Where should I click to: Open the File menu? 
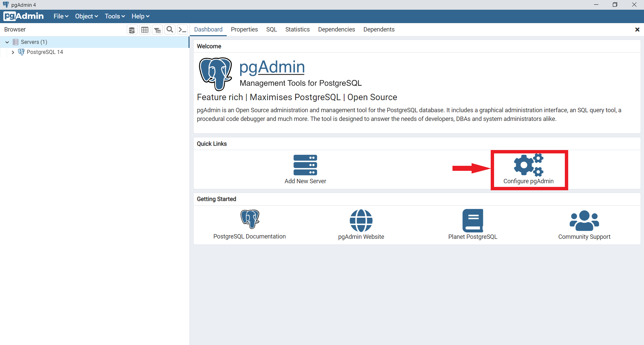tap(61, 16)
